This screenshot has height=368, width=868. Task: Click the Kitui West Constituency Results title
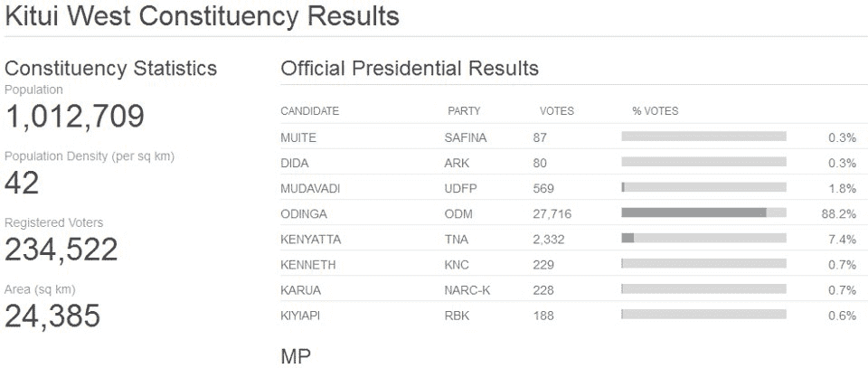pos(202,15)
